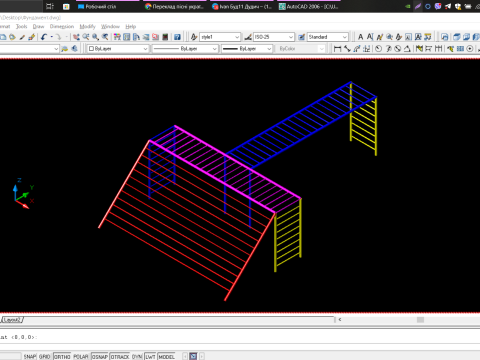
Task: Select the Match Properties brush icon
Action: tap(22, 37)
